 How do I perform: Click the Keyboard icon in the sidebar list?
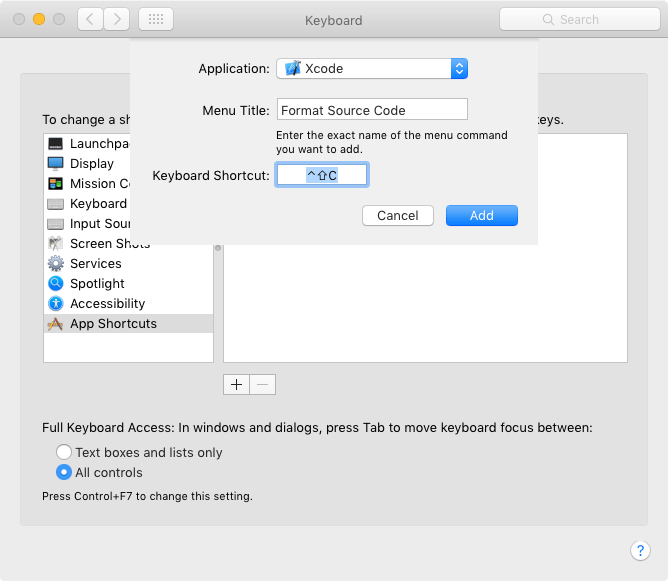[55, 204]
